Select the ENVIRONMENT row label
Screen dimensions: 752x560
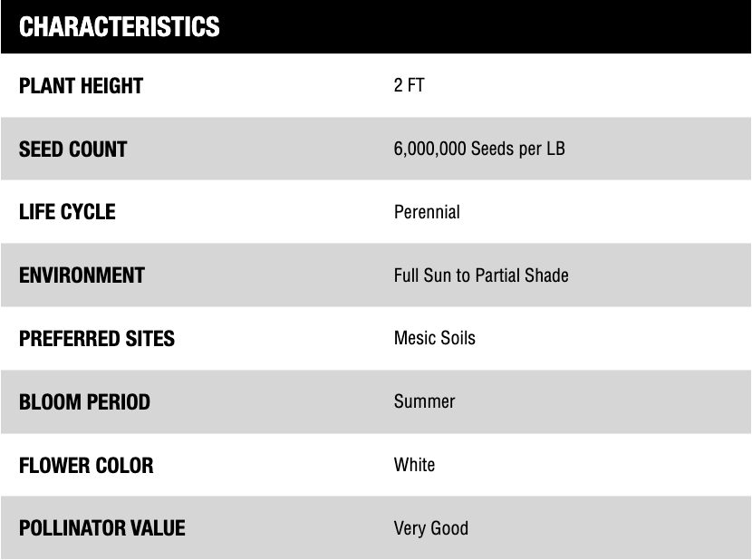[x=82, y=275]
